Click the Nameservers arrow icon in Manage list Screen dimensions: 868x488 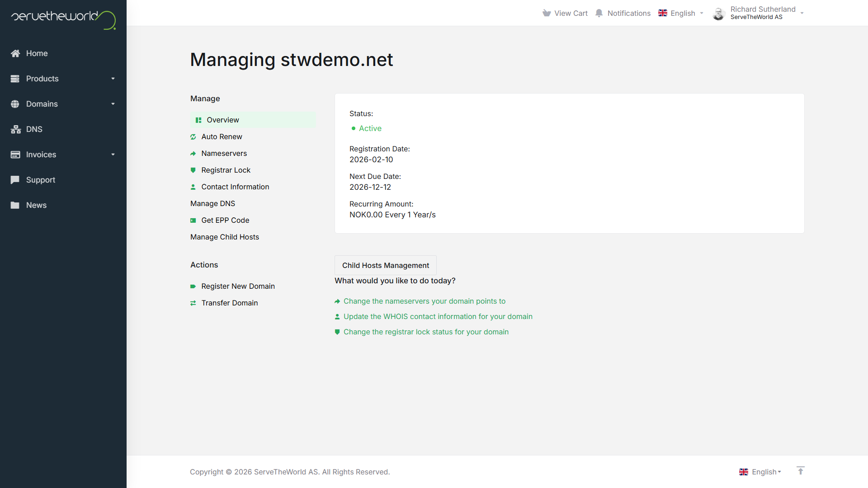point(193,154)
